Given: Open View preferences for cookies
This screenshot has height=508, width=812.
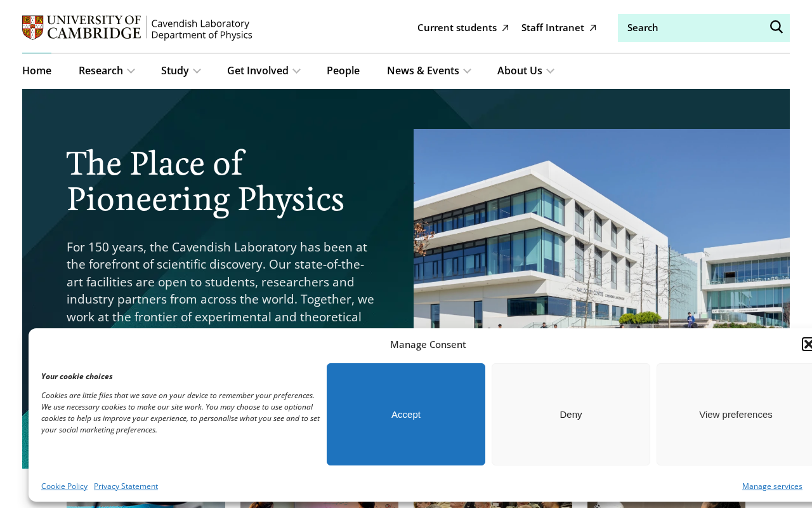Looking at the screenshot, I should 735,414.
